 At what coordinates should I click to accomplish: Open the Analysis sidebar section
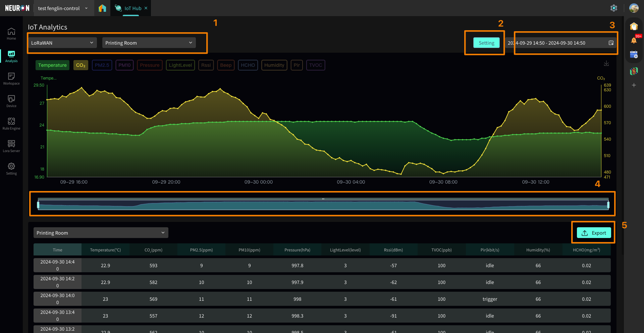[x=11, y=56]
